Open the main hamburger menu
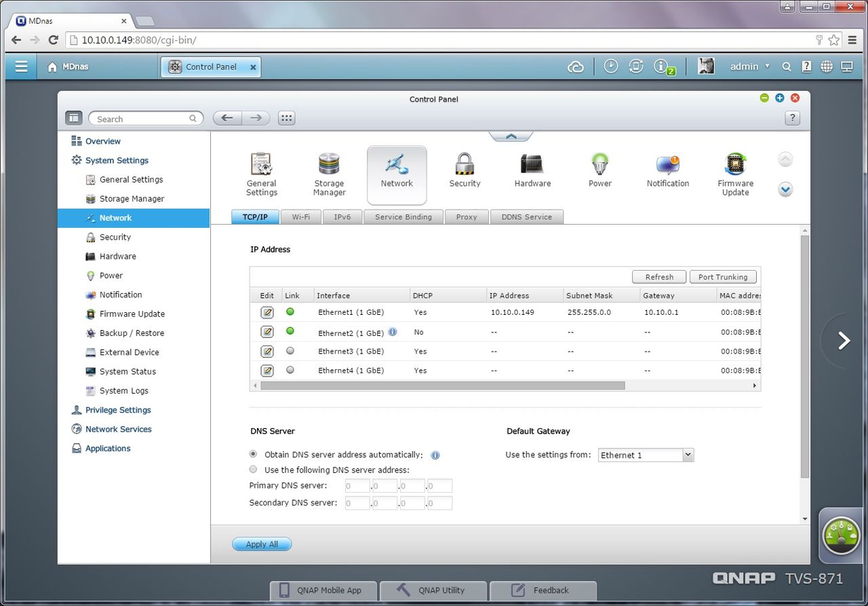The height and width of the screenshot is (606, 868). [22, 67]
